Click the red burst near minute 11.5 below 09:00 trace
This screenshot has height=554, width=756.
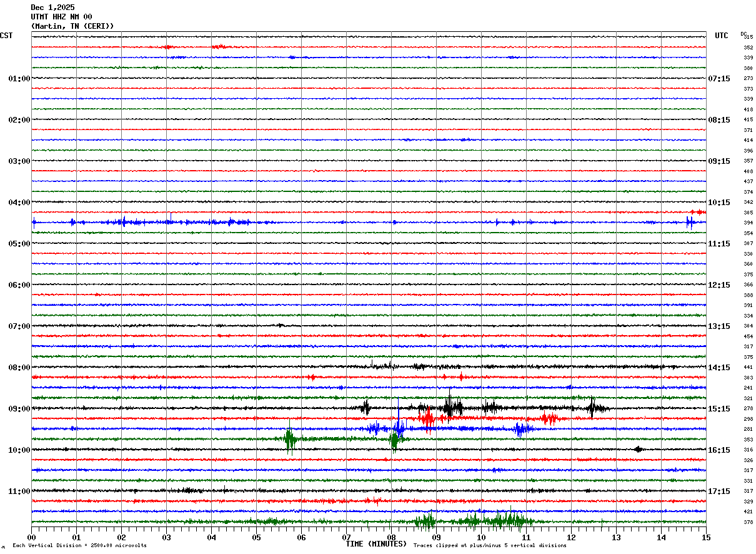point(549,418)
